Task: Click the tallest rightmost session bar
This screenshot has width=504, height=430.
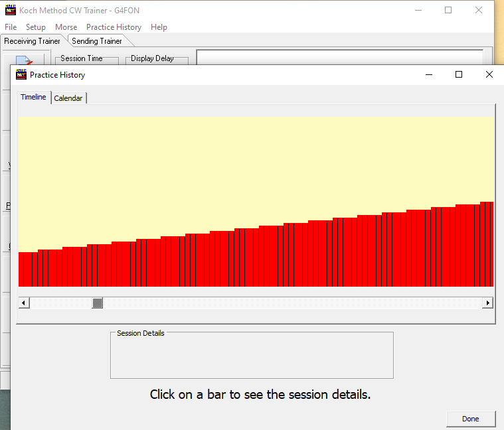Action: tap(491, 244)
